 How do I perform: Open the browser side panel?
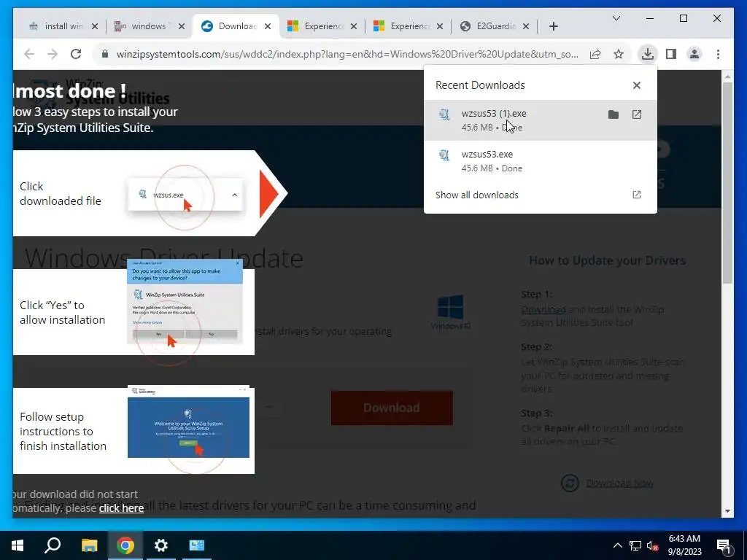tap(671, 54)
